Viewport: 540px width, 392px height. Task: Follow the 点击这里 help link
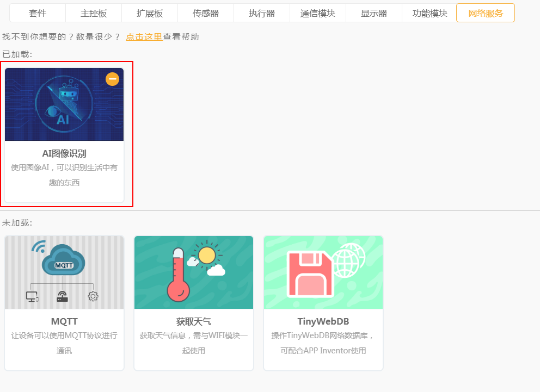click(144, 37)
